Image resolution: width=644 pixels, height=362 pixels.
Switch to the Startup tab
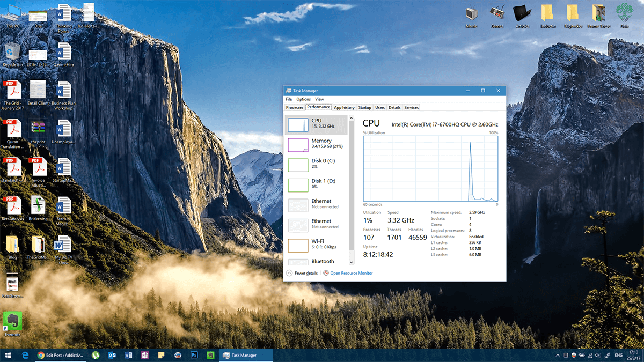[x=365, y=108]
